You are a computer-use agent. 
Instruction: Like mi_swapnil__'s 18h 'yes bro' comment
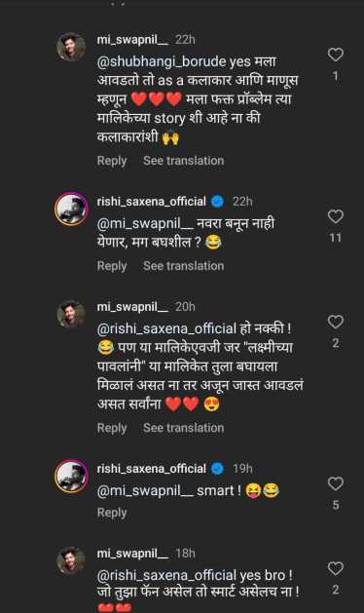tap(335, 568)
